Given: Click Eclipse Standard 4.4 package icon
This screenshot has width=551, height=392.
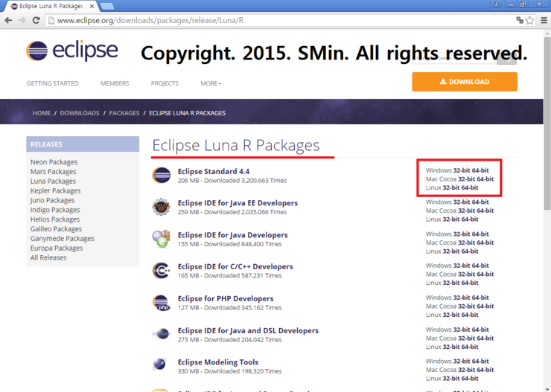Looking at the screenshot, I should coord(162,175).
